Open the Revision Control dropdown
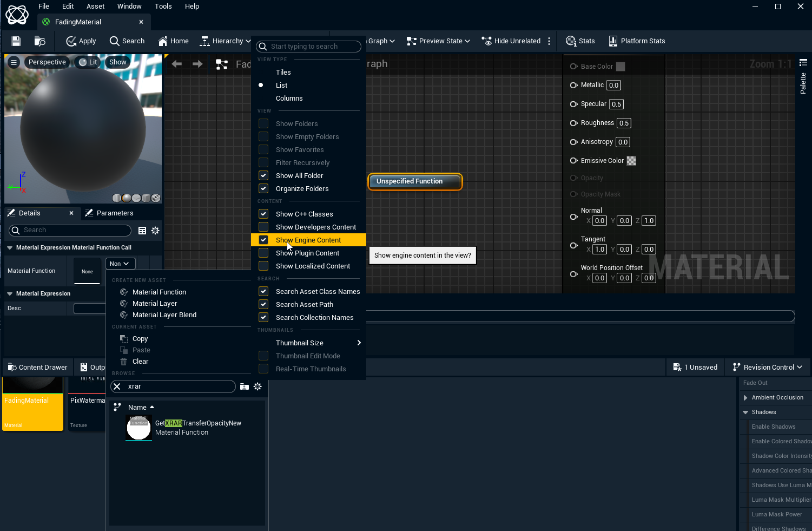 767,368
